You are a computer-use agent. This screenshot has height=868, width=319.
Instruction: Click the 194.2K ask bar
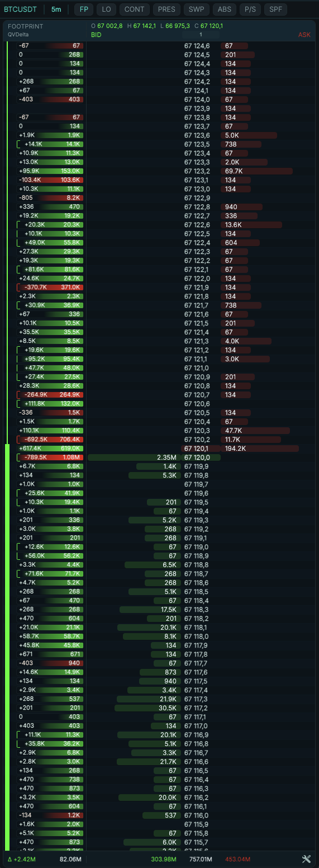click(x=260, y=449)
